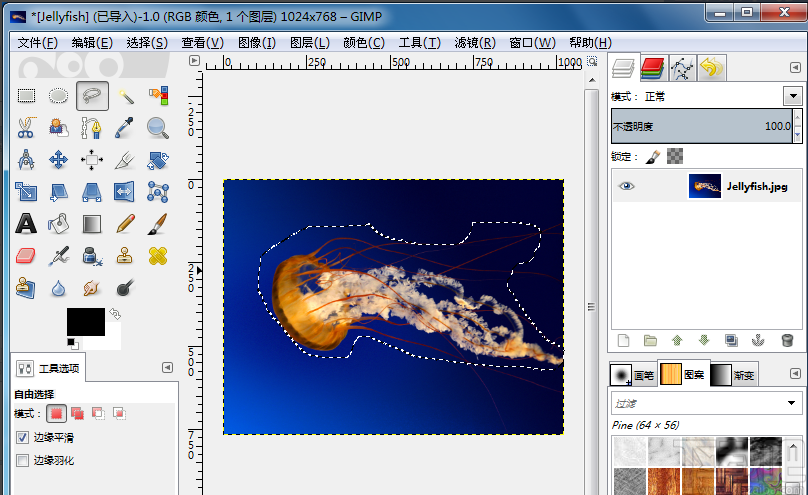
Task: Select the Clone stamp tool
Action: coord(125,255)
